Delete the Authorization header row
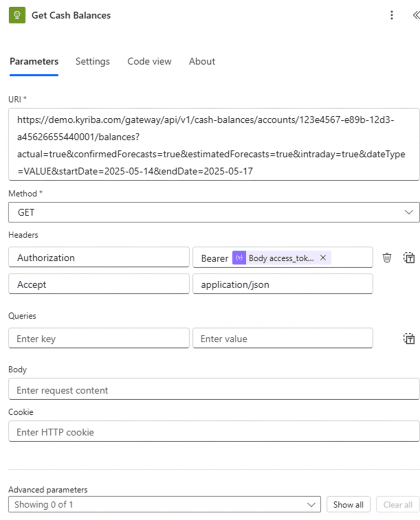 (x=387, y=258)
